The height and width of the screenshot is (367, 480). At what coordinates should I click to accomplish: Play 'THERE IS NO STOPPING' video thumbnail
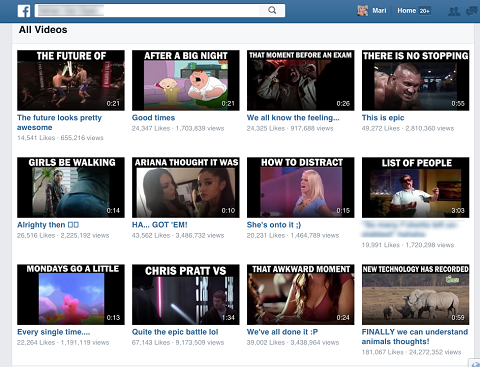[416, 80]
